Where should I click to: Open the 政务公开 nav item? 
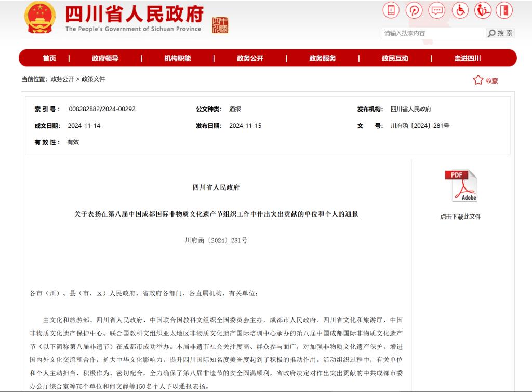click(250, 58)
